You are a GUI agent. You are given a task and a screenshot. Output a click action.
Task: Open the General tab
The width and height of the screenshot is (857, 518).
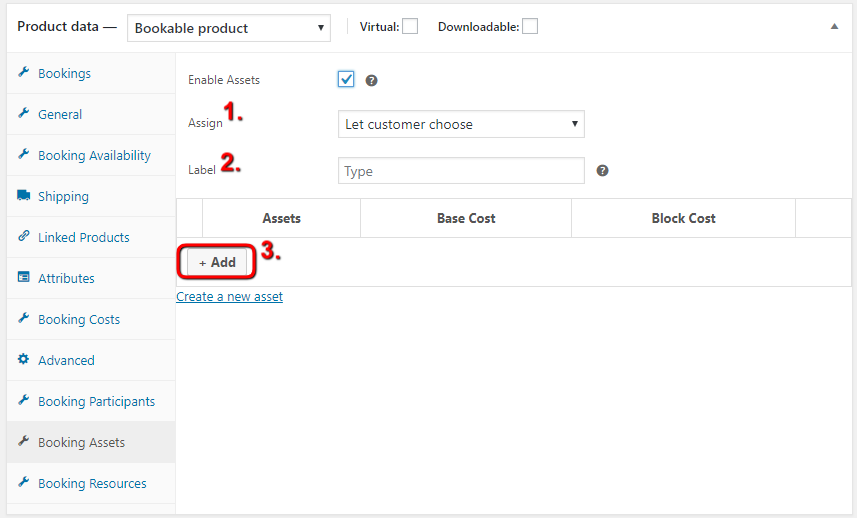(x=91, y=114)
